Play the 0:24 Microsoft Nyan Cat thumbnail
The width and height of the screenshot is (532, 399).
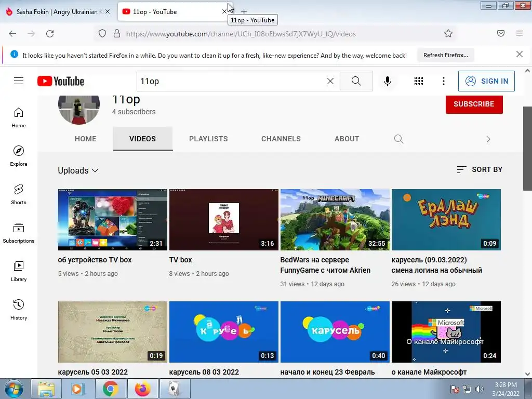tap(446, 332)
